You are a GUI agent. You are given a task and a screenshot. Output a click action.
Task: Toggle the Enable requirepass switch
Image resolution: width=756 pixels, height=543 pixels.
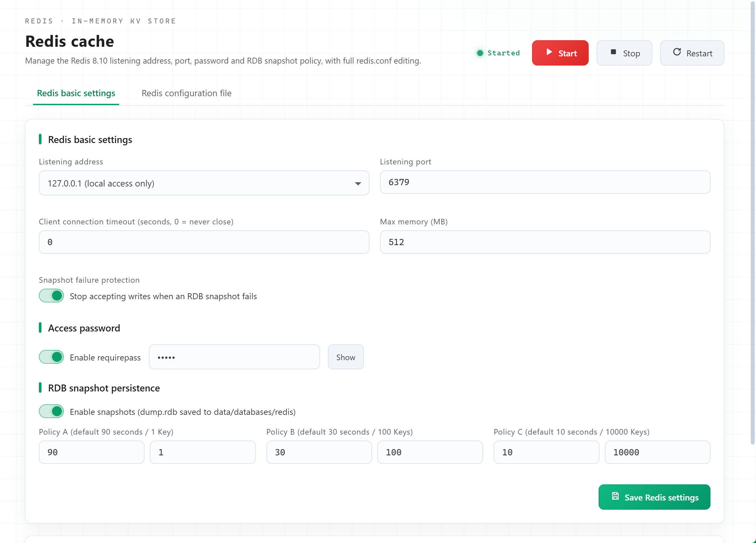(x=51, y=357)
